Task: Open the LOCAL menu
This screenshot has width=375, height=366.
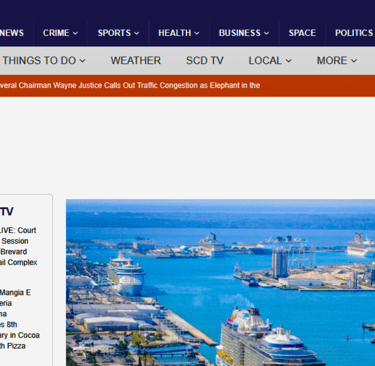Action: [265, 61]
